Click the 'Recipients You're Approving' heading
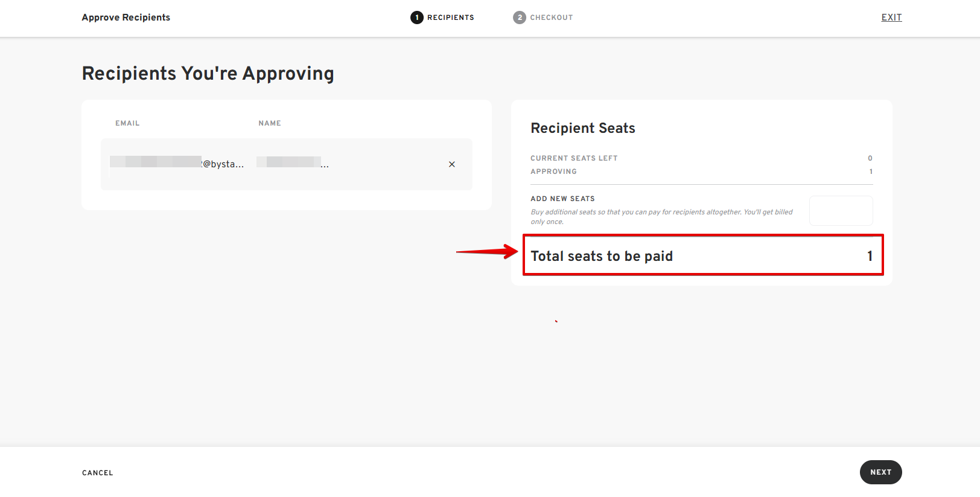This screenshot has width=980, height=497. [x=208, y=73]
